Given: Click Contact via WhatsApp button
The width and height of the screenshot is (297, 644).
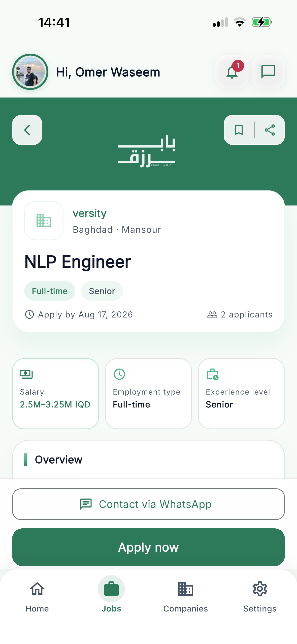Looking at the screenshot, I should [x=148, y=504].
